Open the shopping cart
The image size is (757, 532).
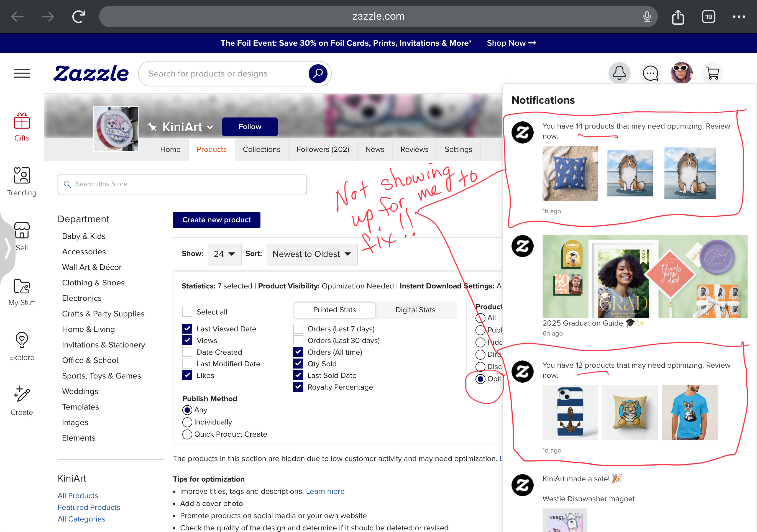coord(712,73)
